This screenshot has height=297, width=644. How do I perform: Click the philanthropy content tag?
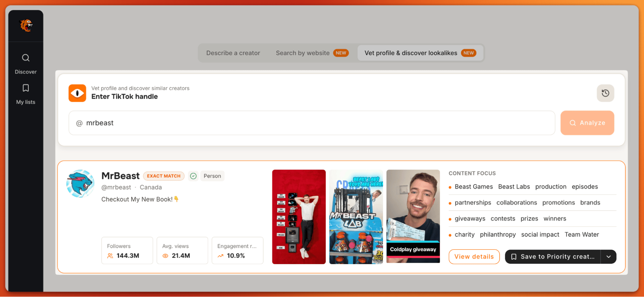(498, 235)
